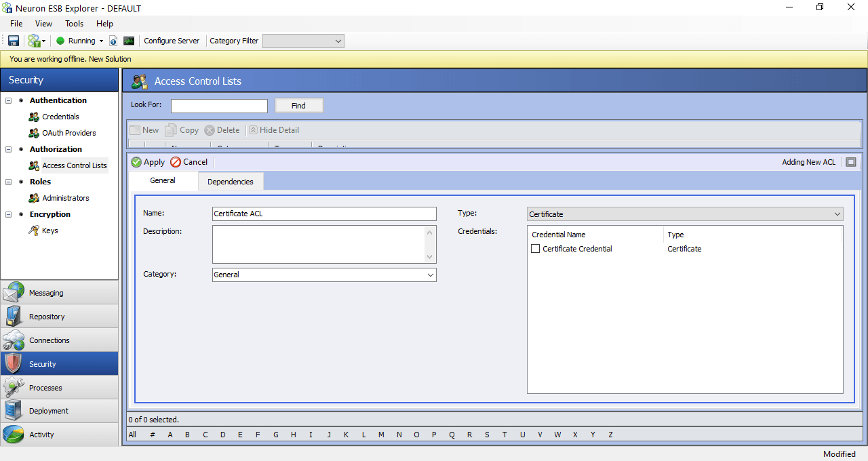Apply the new ACL changes
The height and width of the screenshot is (461, 868).
click(148, 162)
